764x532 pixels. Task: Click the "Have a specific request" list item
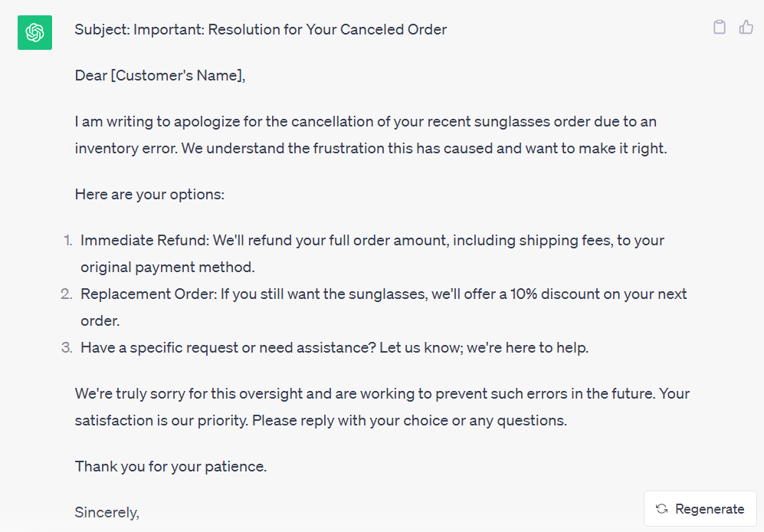tap(334, 348)
